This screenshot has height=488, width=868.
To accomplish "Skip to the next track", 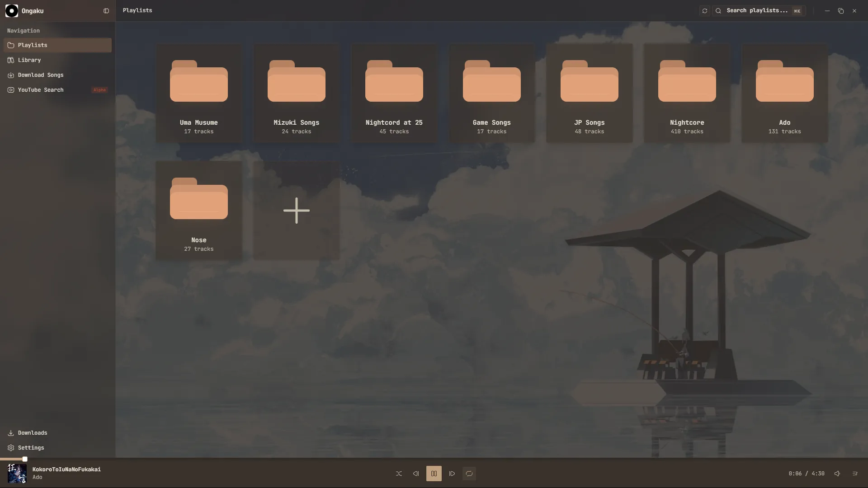I will tap(452, 474).
